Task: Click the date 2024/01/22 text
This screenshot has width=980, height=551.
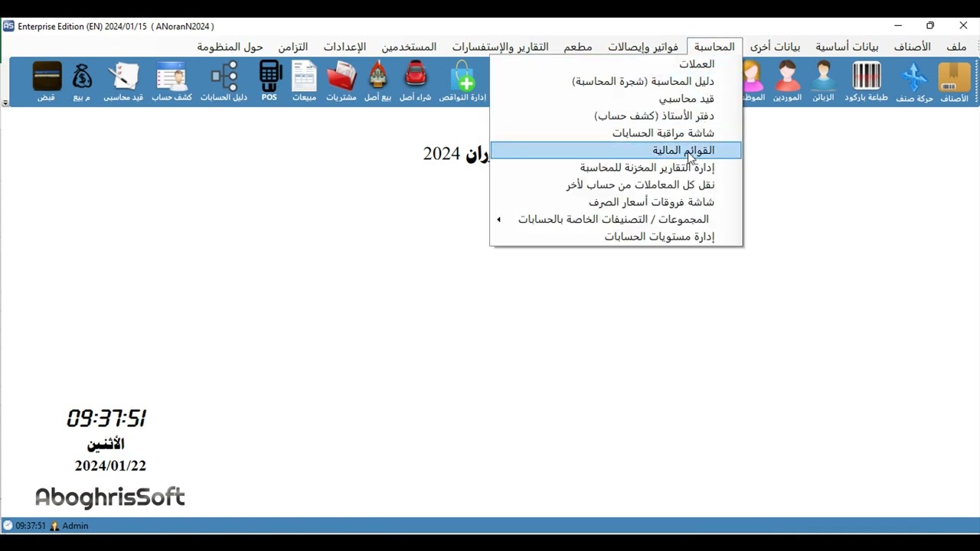Action: [110, 465]
